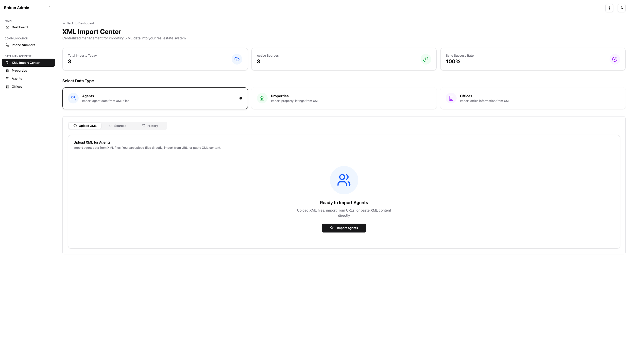This screenshot has height=364, width=631.
Task: Open the History tab
Action: click(x=150, y=126)
